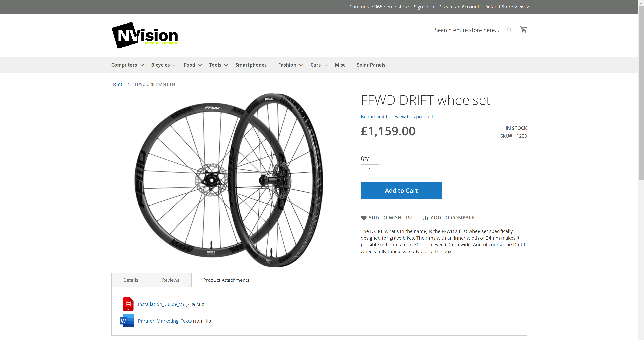Select Solar Panels in navigation menu
Viewport: 644px width, 340px height.
[x=371, y=65]
